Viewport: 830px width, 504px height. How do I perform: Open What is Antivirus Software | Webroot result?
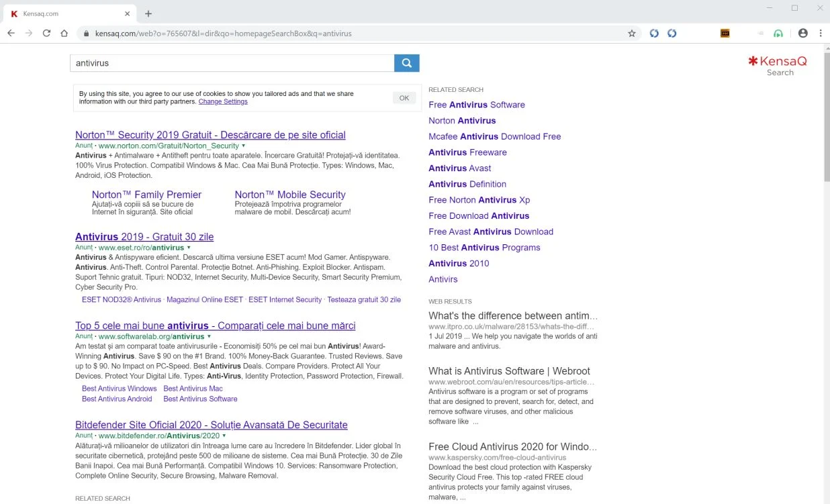tap(510, 371)
